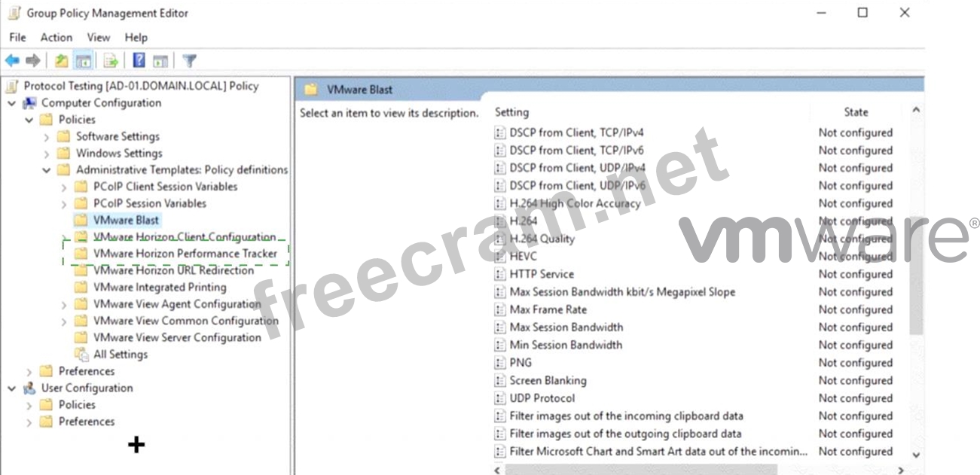Select Filter images out of incoming clipboard data
This screenshot has width=980, height=475.
pos(627,416)
